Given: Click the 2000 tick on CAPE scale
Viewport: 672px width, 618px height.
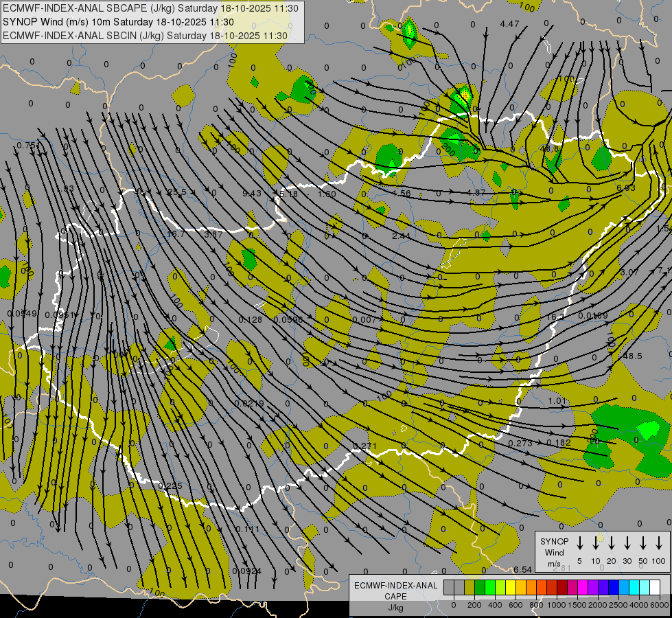Looking at the screenshot, I should 598,605.
